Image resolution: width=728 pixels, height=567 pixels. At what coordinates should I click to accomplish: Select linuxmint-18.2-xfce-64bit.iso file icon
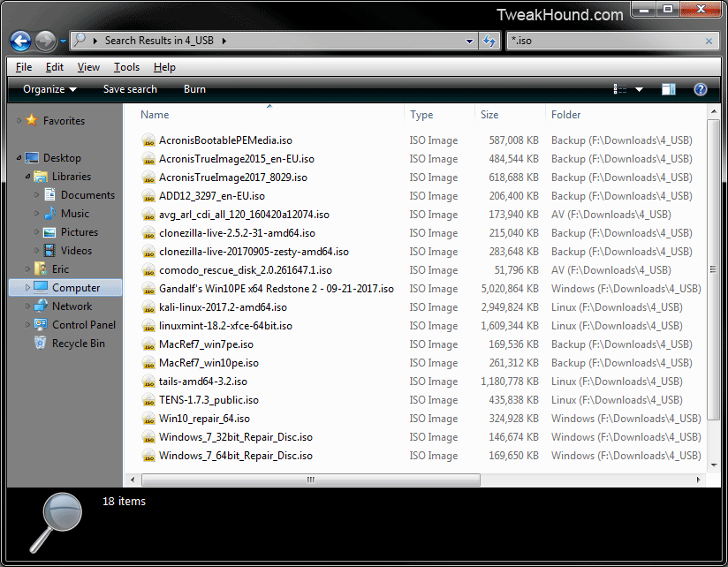(148, 326)
